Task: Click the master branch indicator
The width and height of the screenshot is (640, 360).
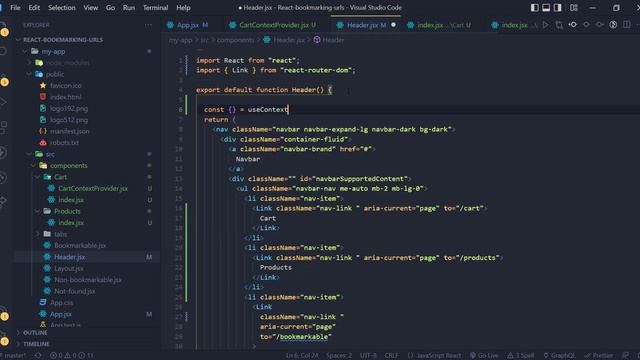Action: (14, 356)
